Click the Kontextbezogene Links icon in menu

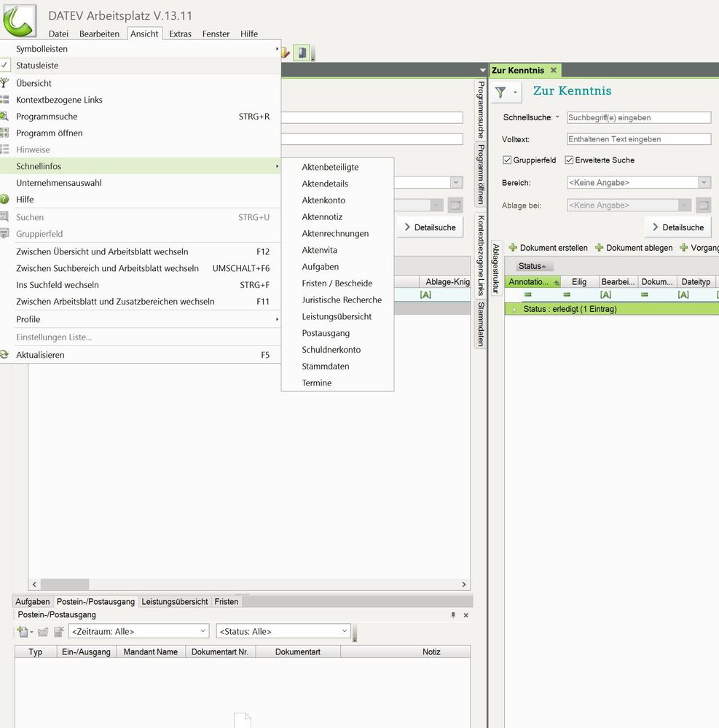coord(4,100)
